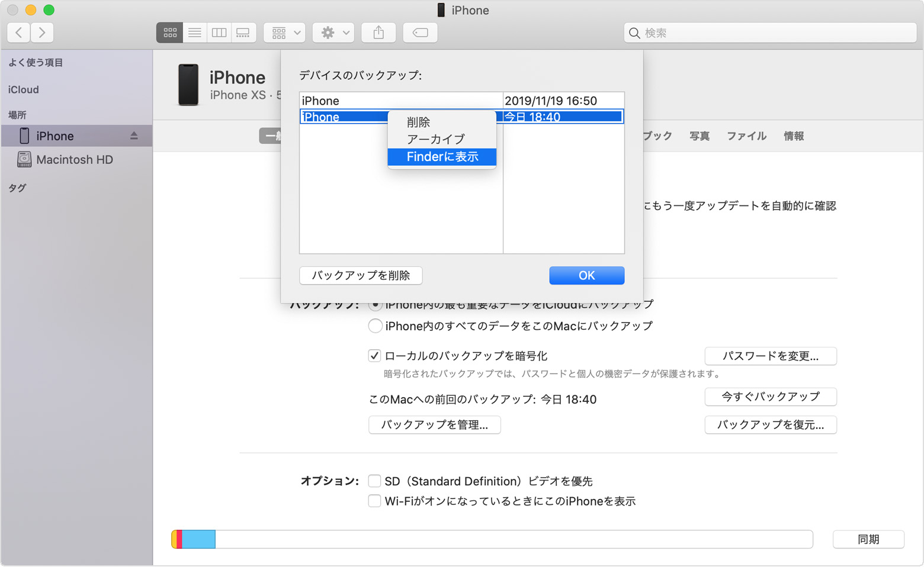Switch to icon view in toolbar

(x=170, y=33)
